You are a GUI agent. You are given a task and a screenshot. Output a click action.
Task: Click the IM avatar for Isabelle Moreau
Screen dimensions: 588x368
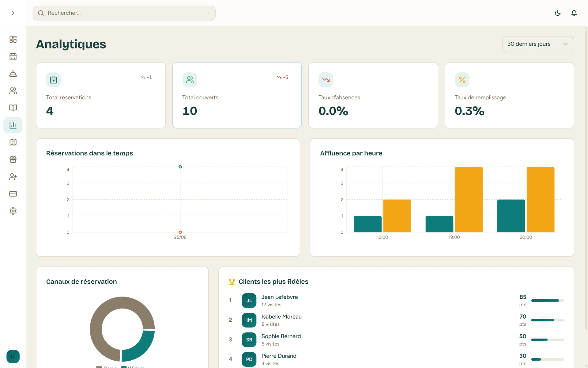point(249,320)
